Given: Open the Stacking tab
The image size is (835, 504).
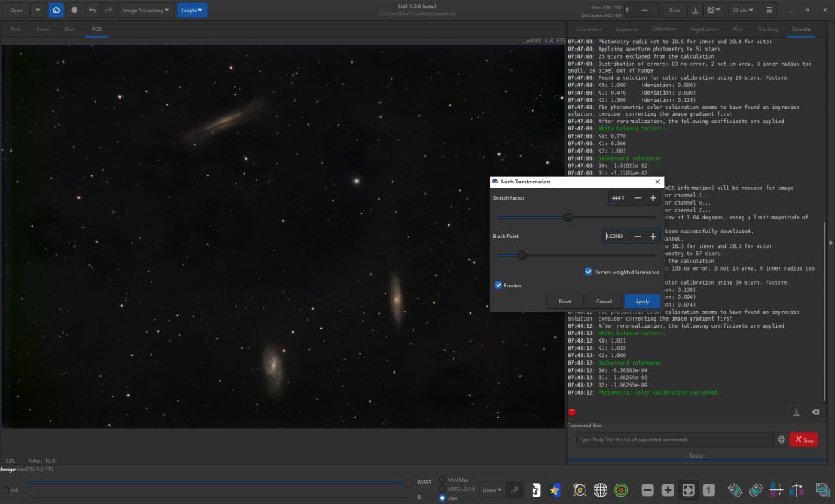Looking at the screenshot, I should (x=768, y=29).
